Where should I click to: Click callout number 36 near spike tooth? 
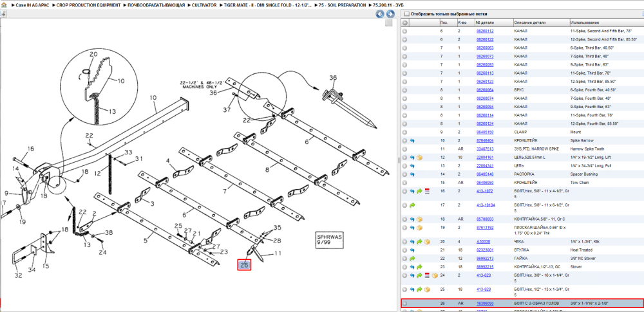333,78
